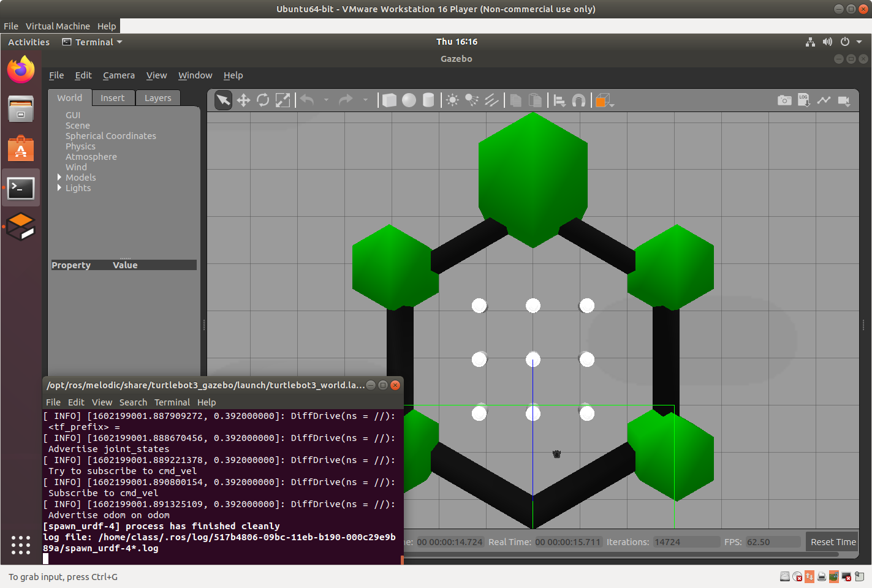Open the terminal window's Terminal menu
The height and width of the screenshot is (588, 872).
tap(172, 402)
